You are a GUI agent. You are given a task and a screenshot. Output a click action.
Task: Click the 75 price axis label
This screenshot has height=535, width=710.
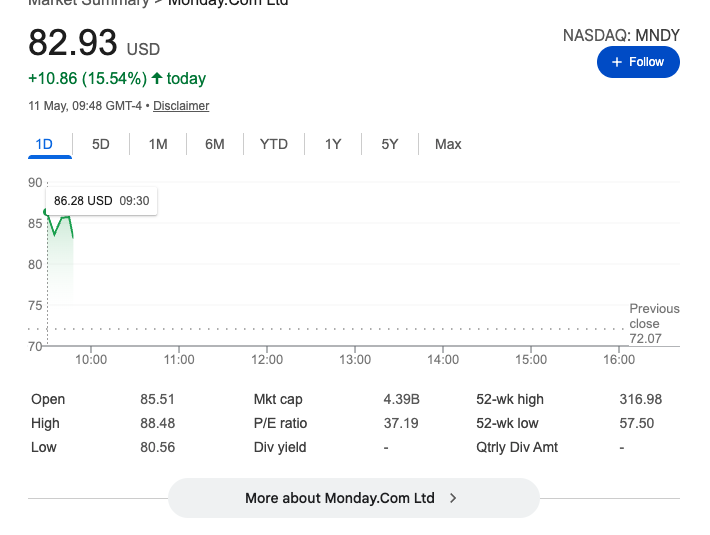[x=35, y=306]
